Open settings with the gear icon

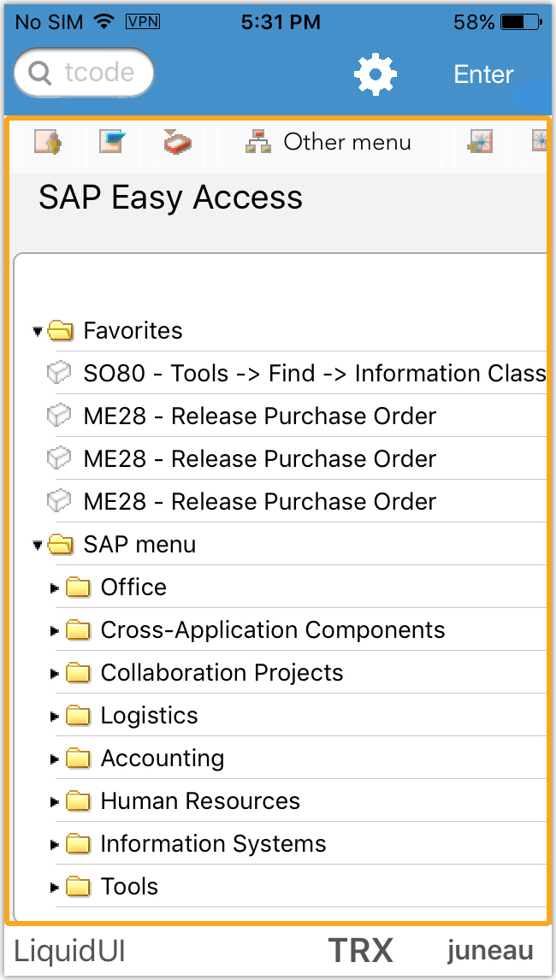pyautogui.click(x=376, y=74)
